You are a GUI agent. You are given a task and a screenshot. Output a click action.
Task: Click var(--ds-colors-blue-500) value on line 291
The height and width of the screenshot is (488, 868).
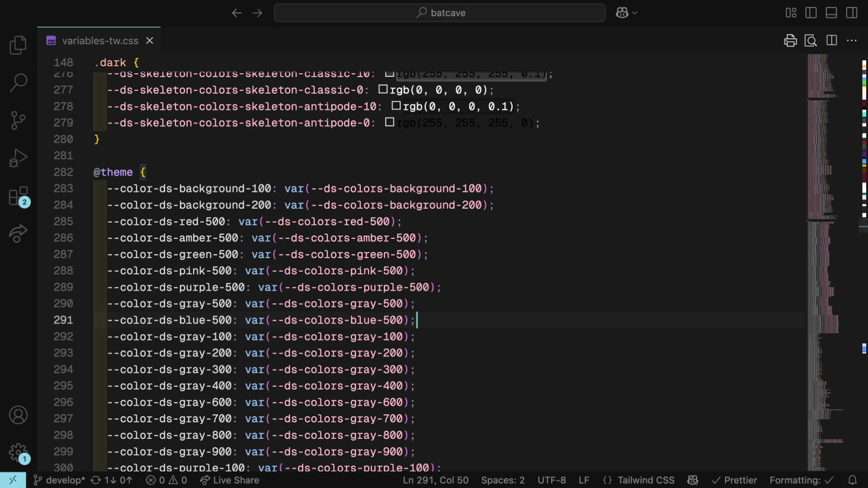(327, 320)
